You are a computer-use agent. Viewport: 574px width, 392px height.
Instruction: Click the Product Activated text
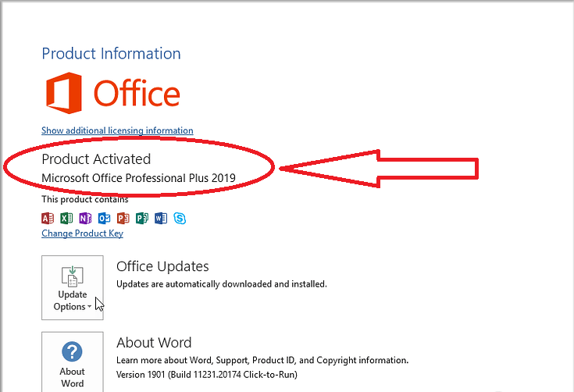point(96,159)
